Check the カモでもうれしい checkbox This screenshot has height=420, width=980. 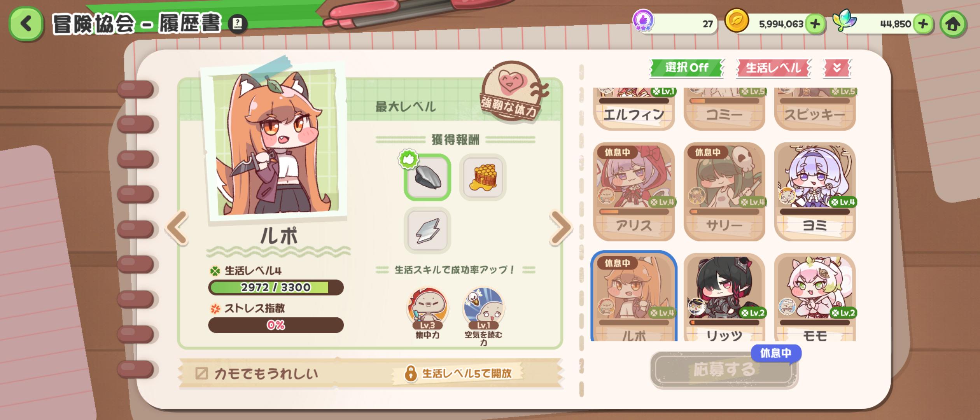coord(201,373)
